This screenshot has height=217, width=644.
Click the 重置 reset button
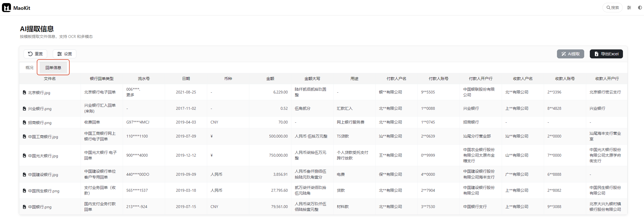tap(35, 54)
